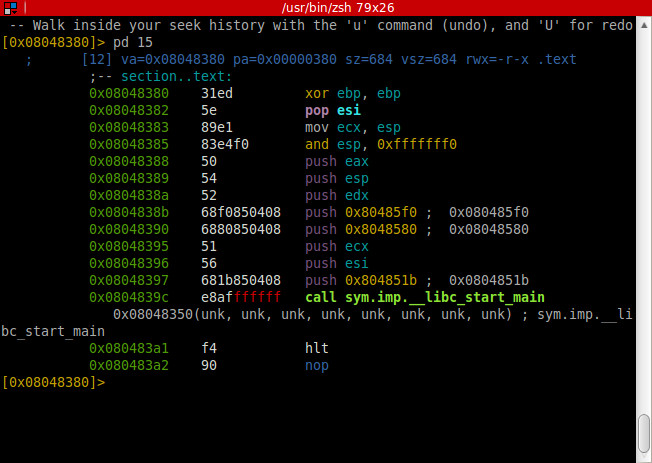Click opcode bytes 89e1

pyautogui.click(x=217, y=128)
